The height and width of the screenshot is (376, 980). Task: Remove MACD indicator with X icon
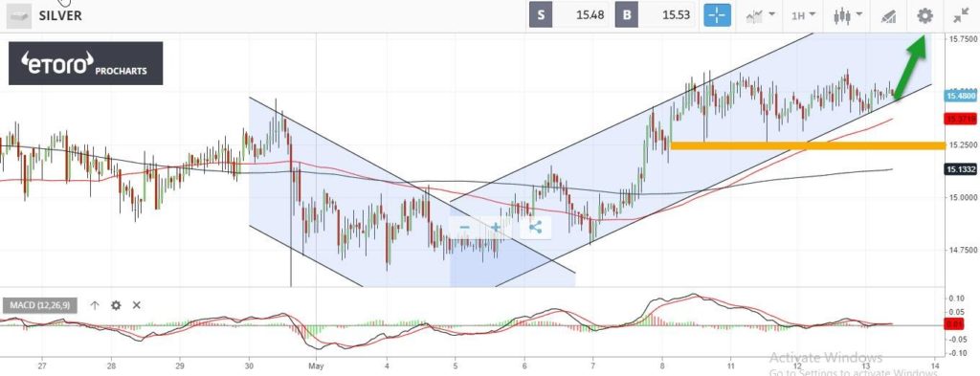(136, 305)
